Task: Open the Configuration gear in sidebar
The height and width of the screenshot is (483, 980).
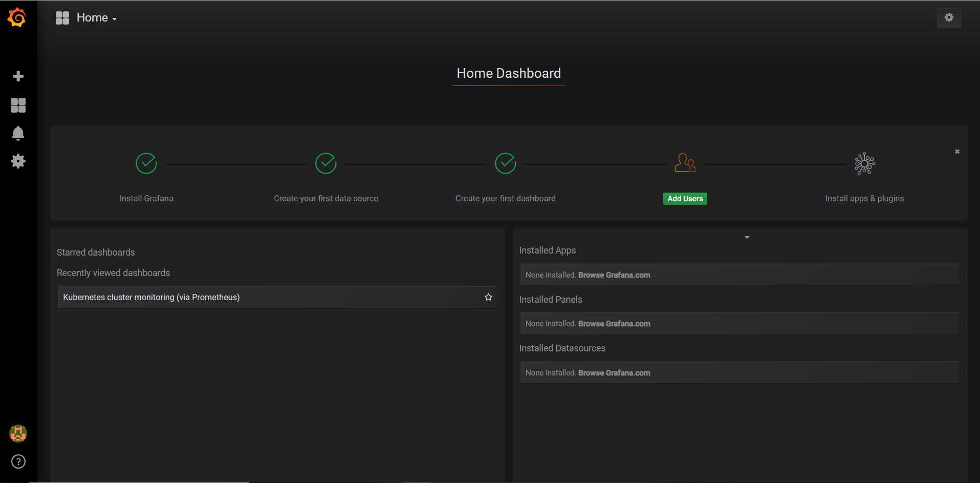Action: (x=18, y=161)
